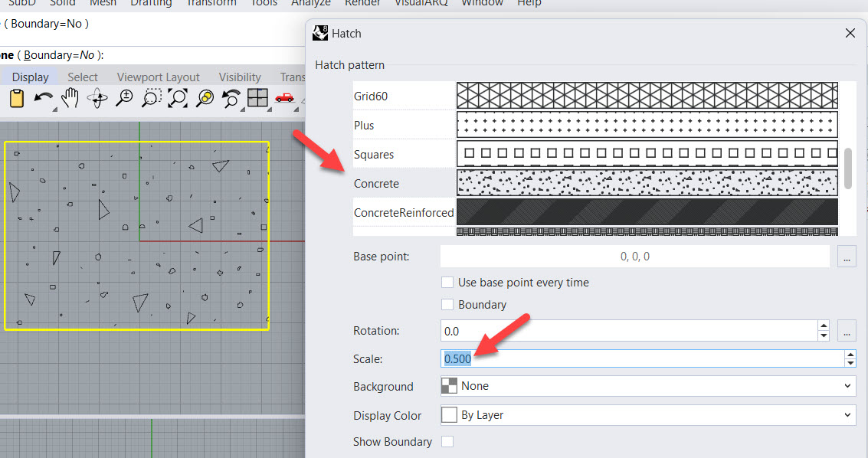Check the Boundary checkbox
Screen dimensions: 868x458
(x=447, y=304)
